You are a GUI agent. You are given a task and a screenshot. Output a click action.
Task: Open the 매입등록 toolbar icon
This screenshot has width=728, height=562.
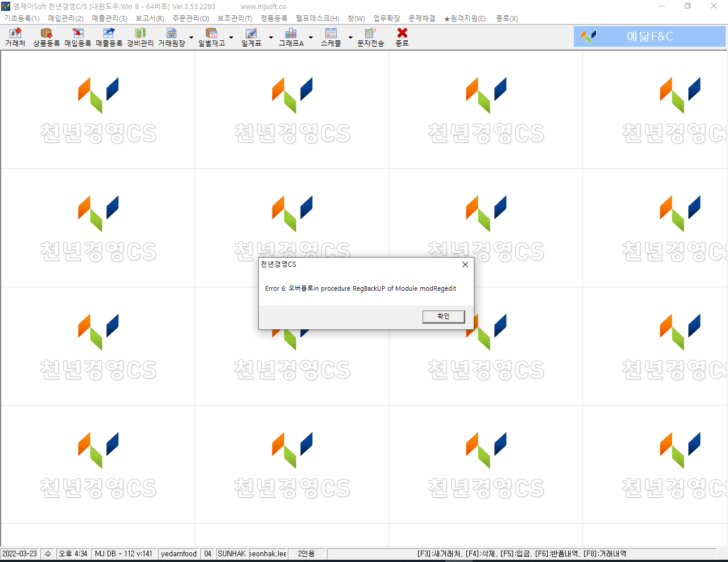[78, 38]
